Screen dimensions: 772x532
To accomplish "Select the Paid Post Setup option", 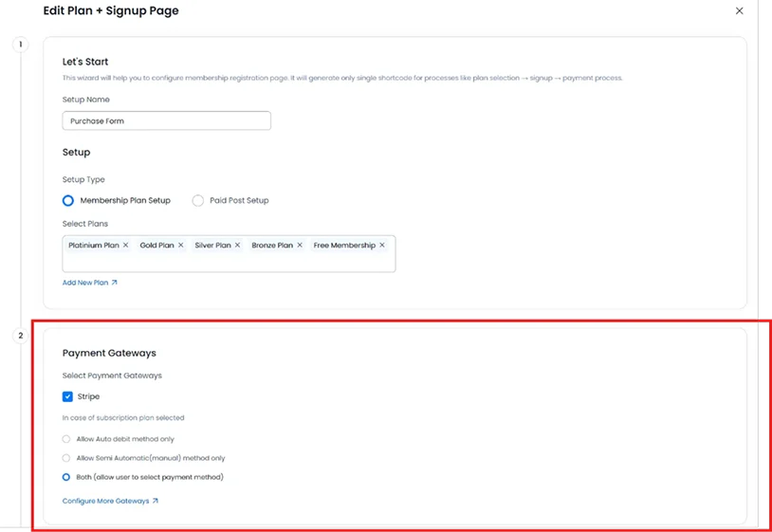I will point(197,201).
